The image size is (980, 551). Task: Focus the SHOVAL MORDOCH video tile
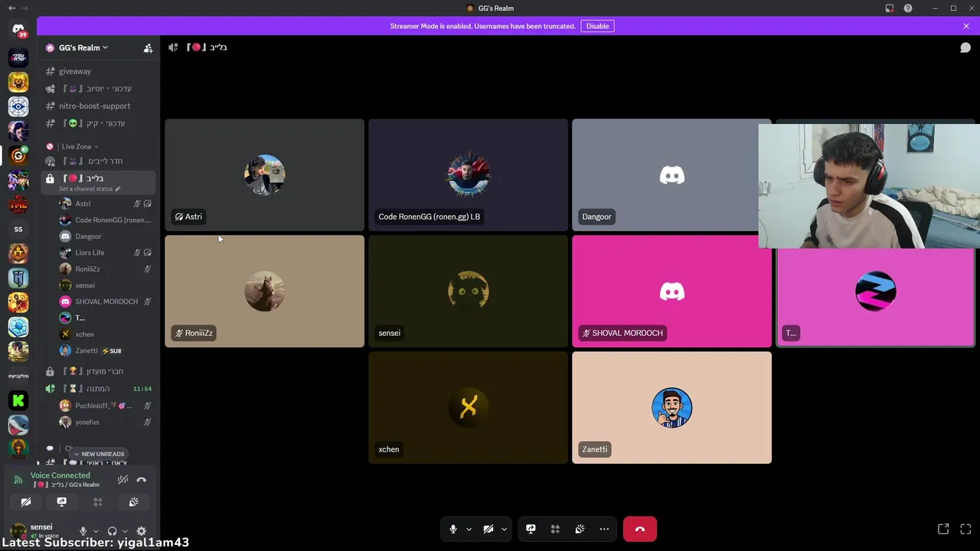tap(671, 291)
